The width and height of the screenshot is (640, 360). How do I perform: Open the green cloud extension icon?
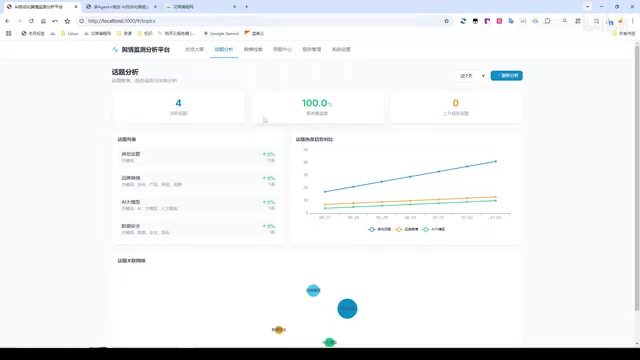[x=535, y=21]
